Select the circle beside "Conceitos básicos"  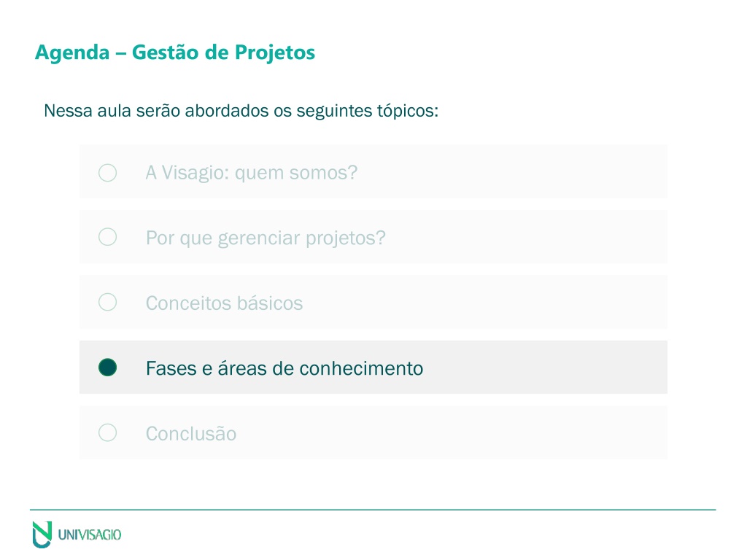(108, 302)
